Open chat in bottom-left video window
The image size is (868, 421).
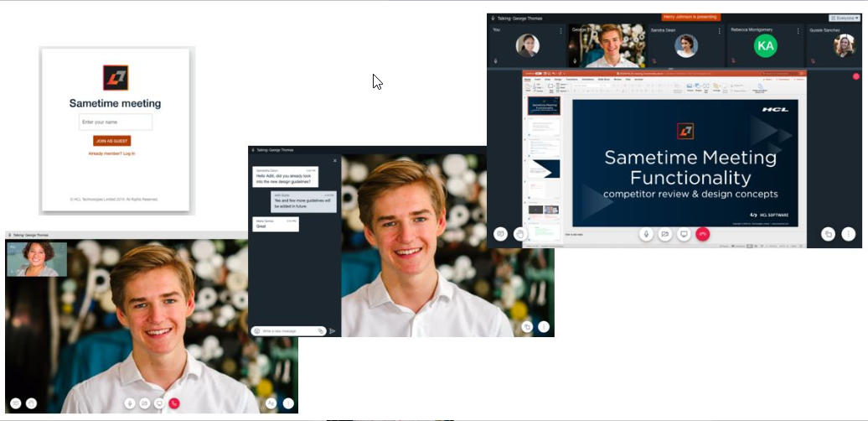click(15, 403)
